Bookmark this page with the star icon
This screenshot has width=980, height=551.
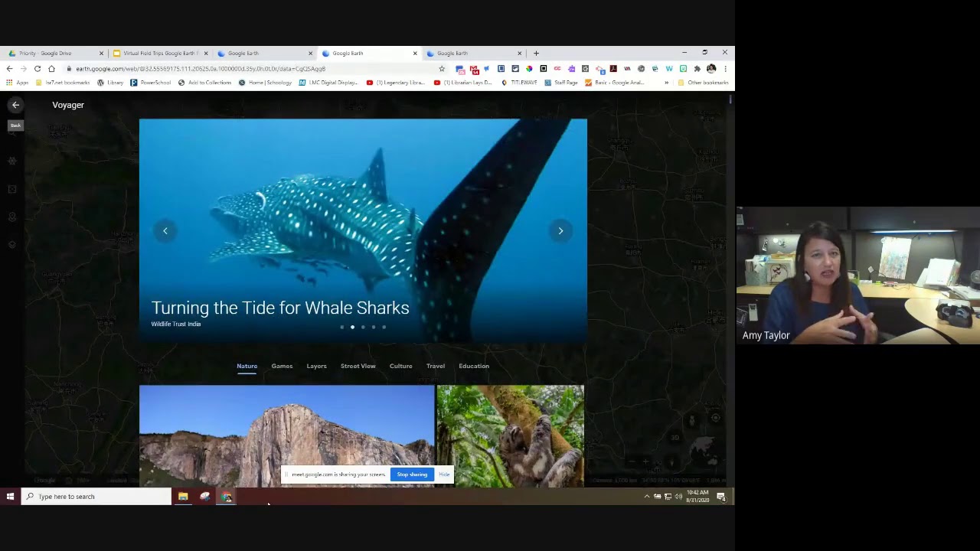tap(442, 69)
